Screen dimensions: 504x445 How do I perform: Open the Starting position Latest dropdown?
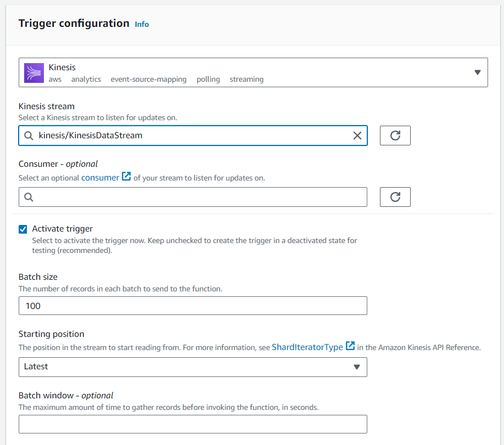tap(193, 367)
